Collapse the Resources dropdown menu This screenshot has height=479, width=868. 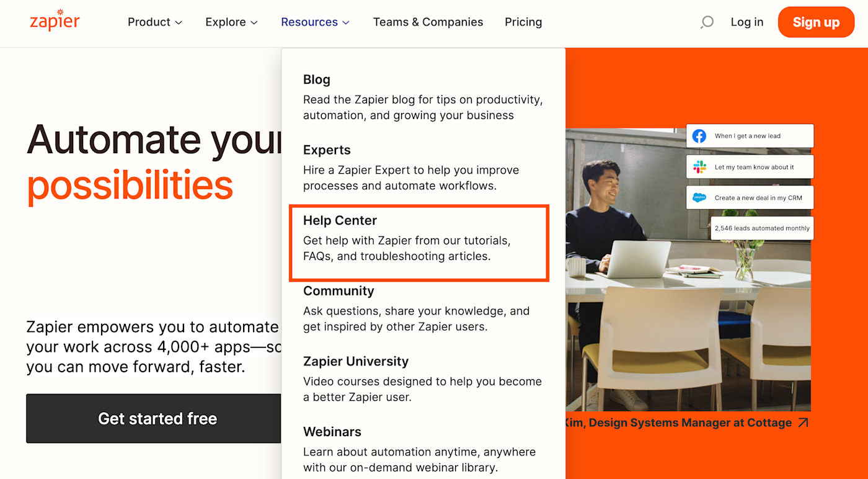(x=316, y=22)
